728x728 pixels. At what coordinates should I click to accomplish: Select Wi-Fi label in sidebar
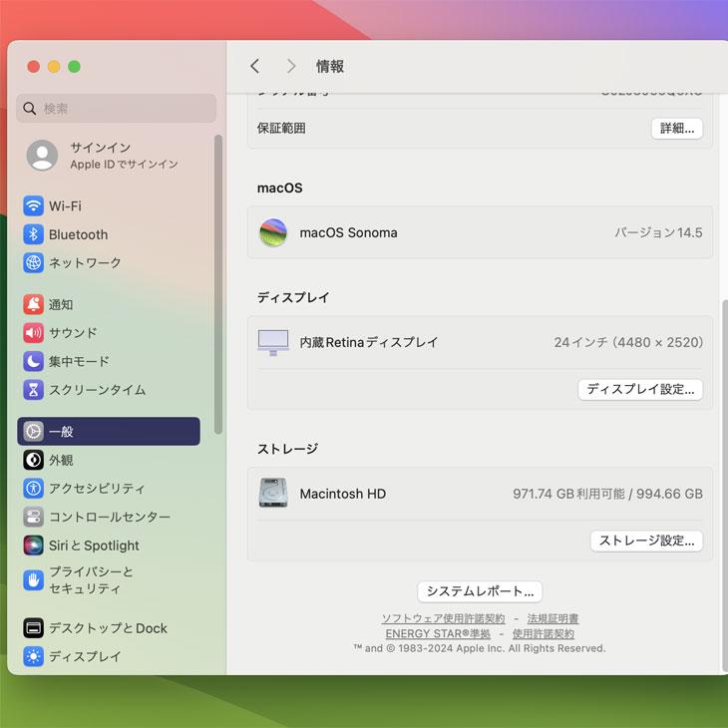pyautogui.click(x=65, y=205)
